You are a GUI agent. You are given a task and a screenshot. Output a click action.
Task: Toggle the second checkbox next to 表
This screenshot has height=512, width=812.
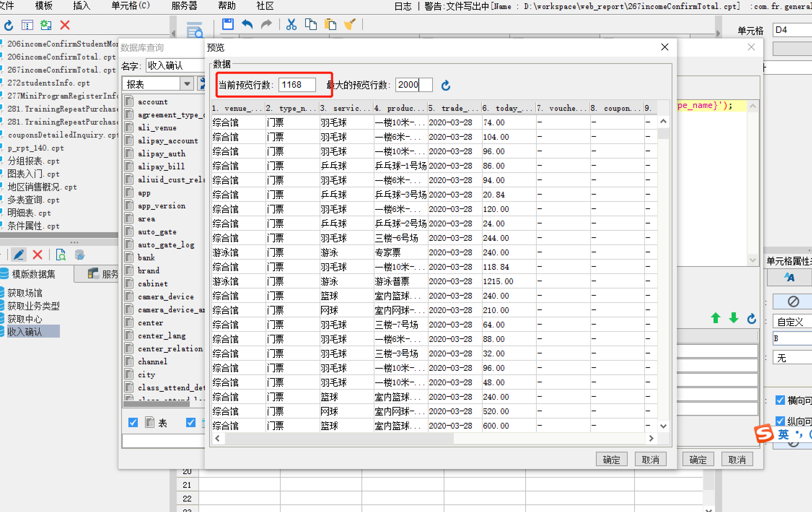pyautogui.click(x=191, y=422)
